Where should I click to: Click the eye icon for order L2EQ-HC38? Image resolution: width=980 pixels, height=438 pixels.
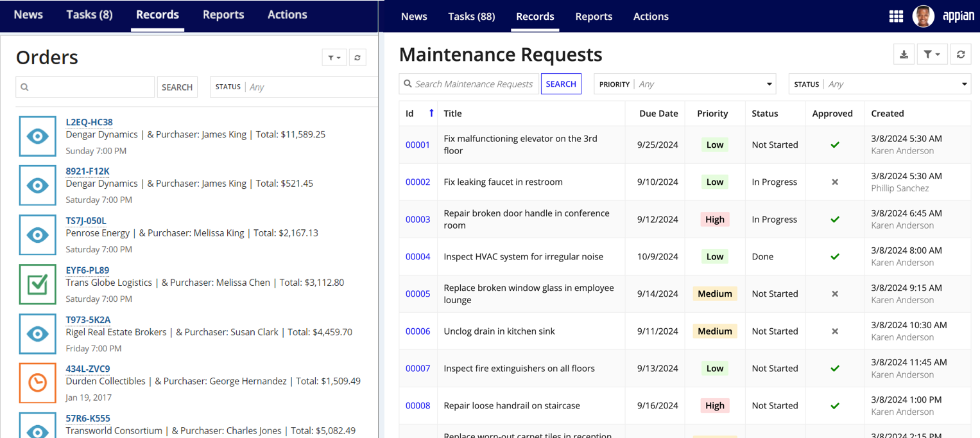click(37, 136)
